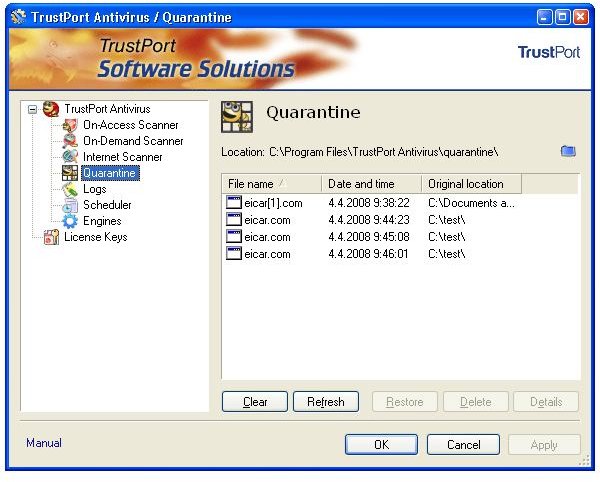Open the Engines section
This screenshot has width=600, height=482.
(102, 221)
